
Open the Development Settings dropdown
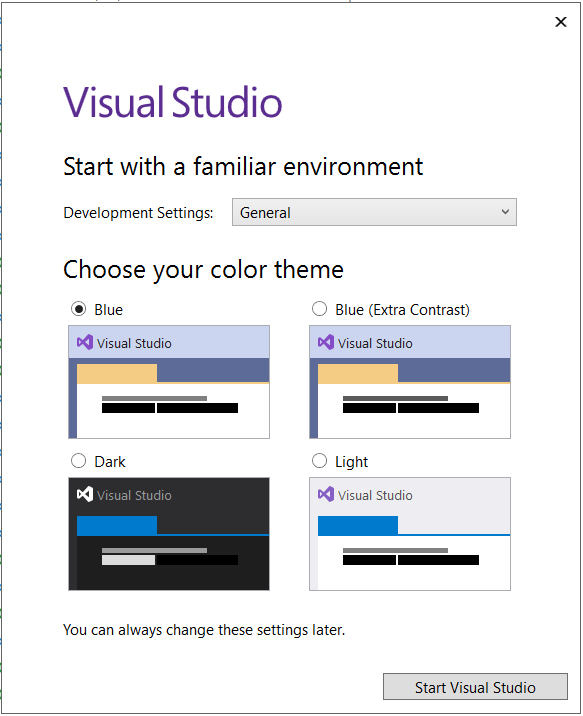point(374,212)
